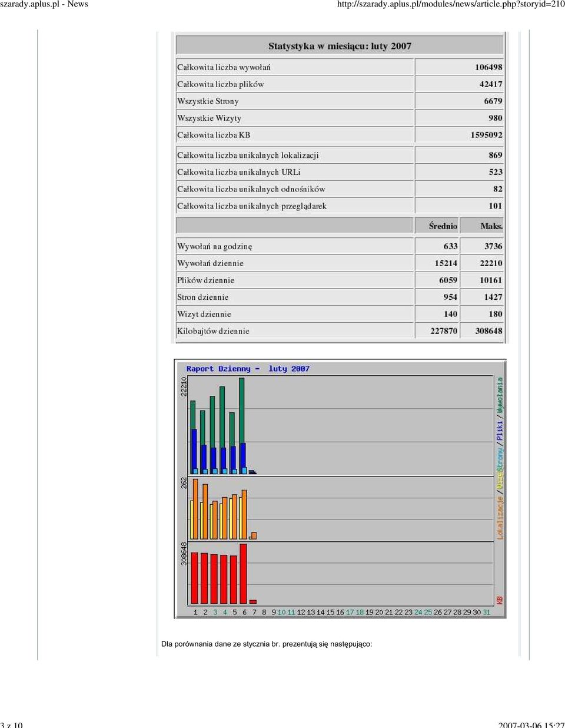Click the 'szarady.aplus.pl - News' page header
Image resolution: width=565 pixels, height=728 pixels.
click(44, 4)
